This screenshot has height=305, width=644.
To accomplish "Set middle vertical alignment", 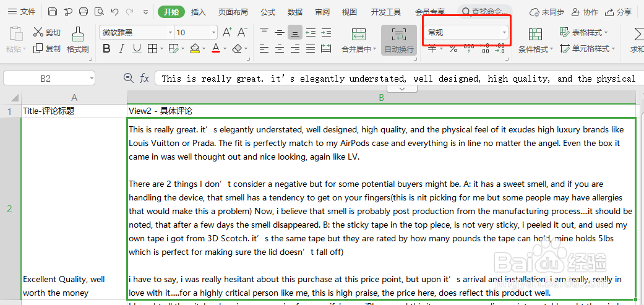I will coord(280,32).
